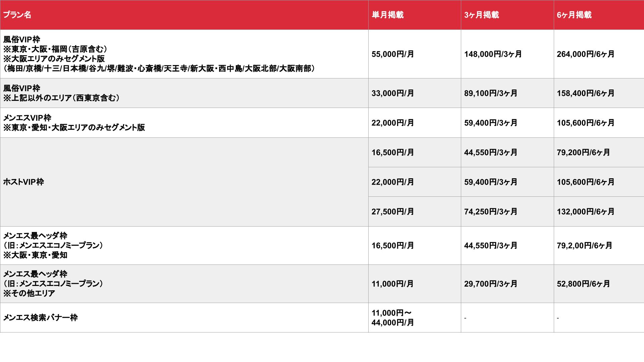
Task: Click the '264,000円/6ヶ月' price cell
Action: coord(599,54)
